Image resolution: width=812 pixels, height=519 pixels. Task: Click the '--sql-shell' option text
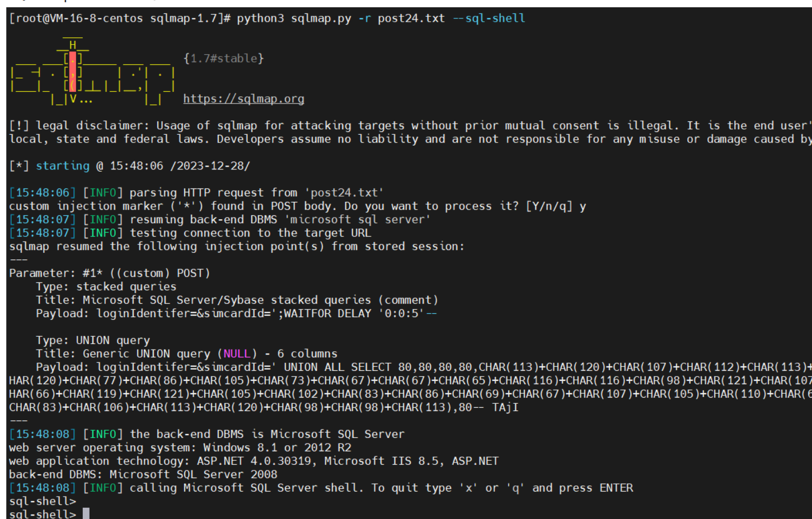[x=489, y=18]
